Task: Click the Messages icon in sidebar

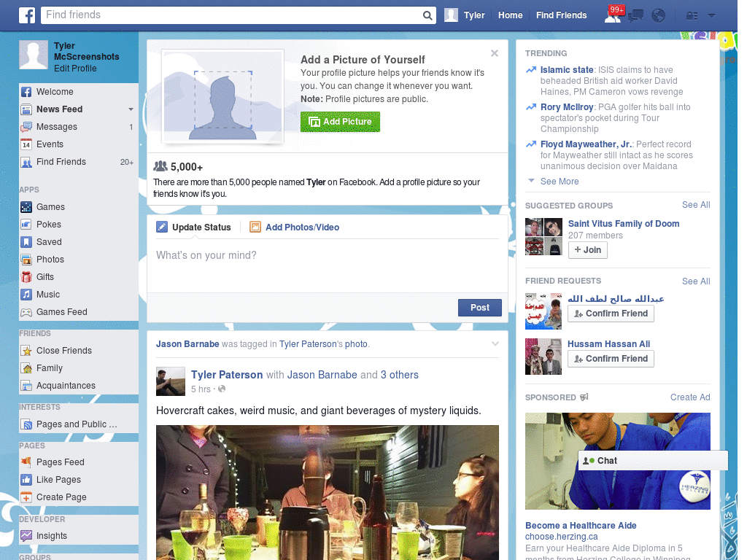Action: pos(26,127)
